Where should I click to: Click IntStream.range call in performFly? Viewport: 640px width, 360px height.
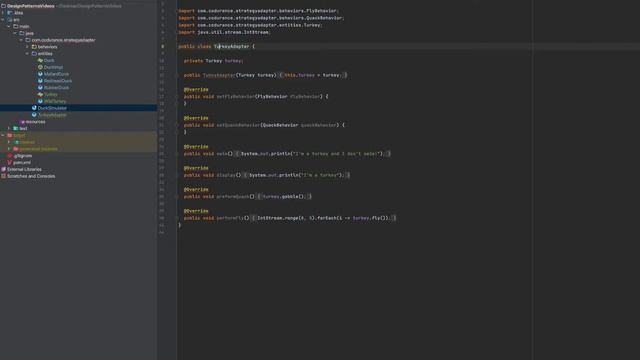(286, 218)
